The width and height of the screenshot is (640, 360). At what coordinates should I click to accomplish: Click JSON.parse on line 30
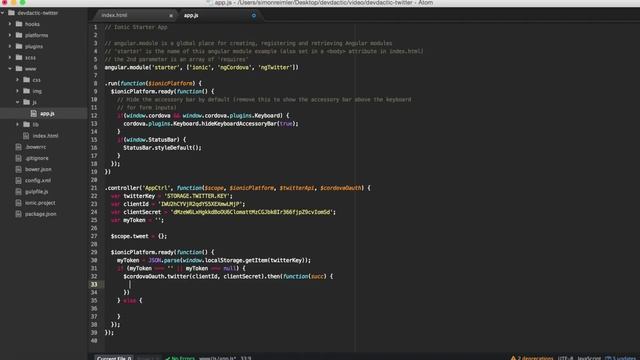(164, 260)
